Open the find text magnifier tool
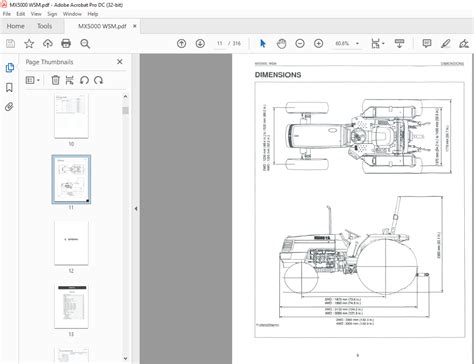 pos(85,43)
